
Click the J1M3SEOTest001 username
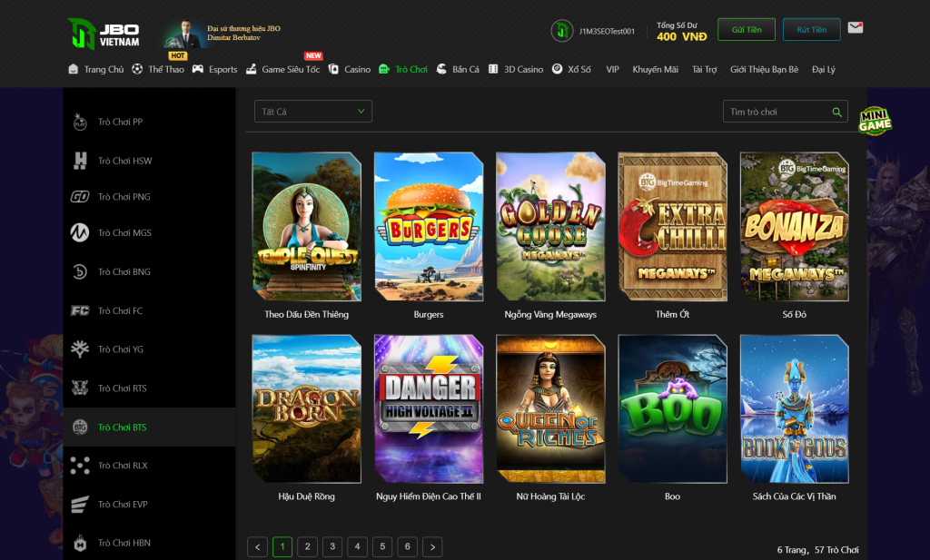[x=607, y=32]
